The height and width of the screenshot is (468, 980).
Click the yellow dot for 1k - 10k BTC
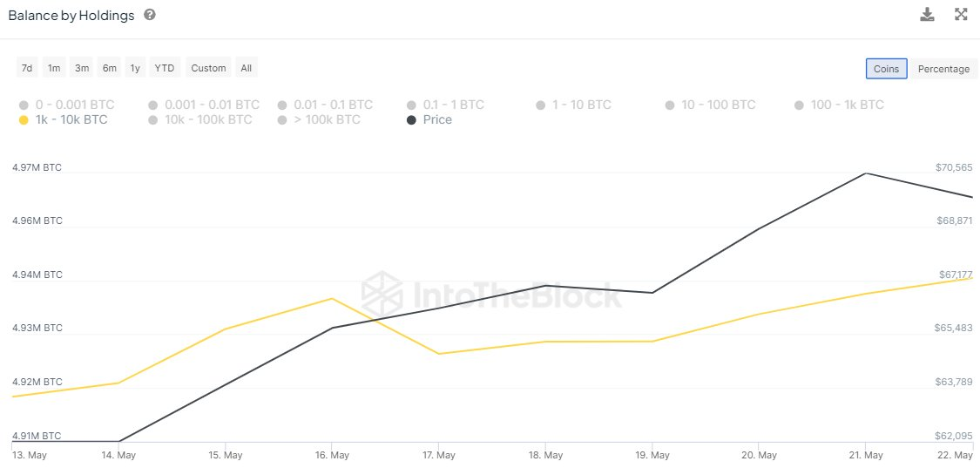click(24, 120)
